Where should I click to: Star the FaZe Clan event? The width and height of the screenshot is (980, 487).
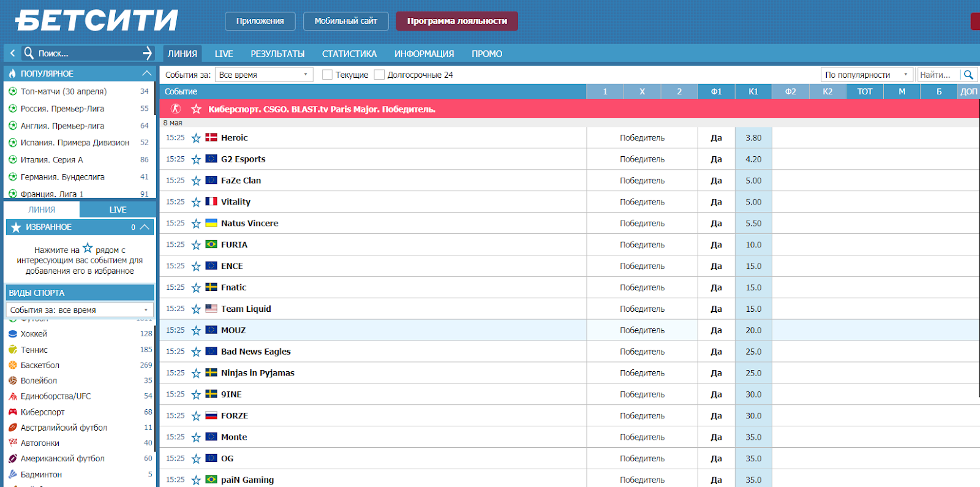tap(196, 181)
